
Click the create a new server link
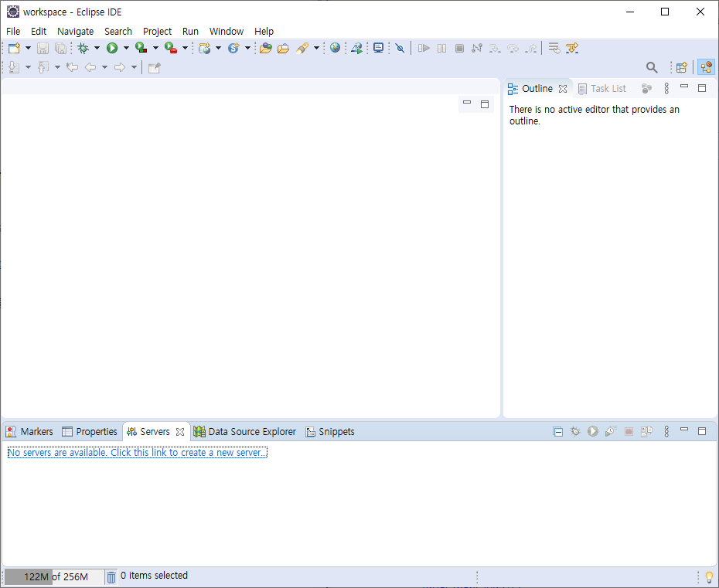click(x=137, y=452)
